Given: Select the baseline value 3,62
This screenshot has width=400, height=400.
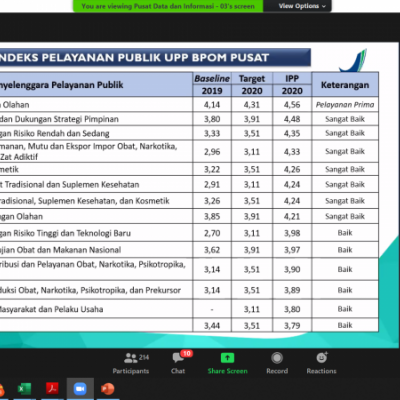Looking at the screenshot, I should click(212, 250).
